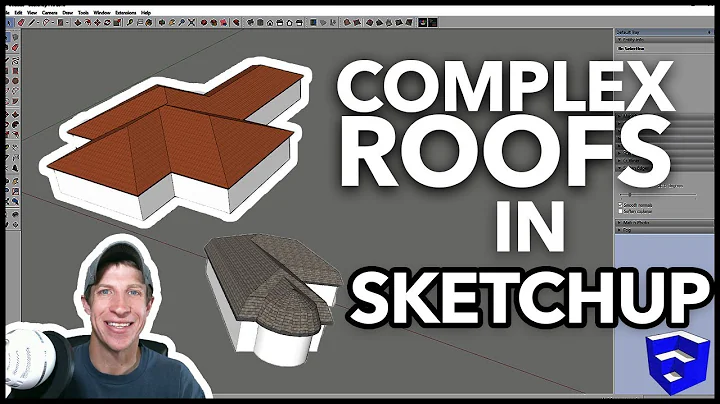Select the Scale tool in top toolbar
Image resolution: width=720 pixels, height=404 pixels.
coord(117,22)
